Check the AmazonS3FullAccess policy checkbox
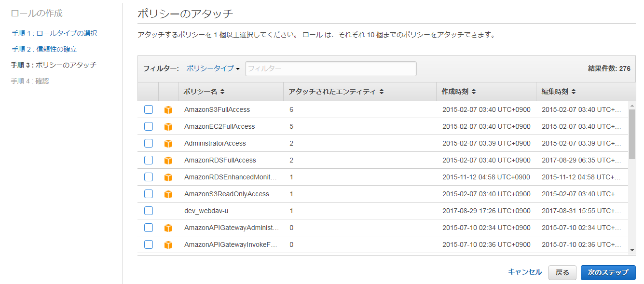The height and width of the screenshot is (284, 644). [x=149, y=109]
